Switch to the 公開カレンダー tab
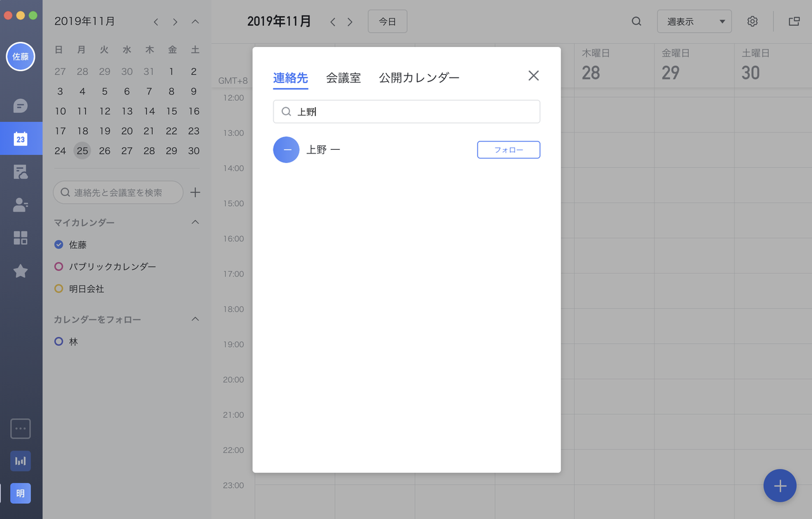The height and width of the screenshot is (519, 812). click(x=419, y=78)
